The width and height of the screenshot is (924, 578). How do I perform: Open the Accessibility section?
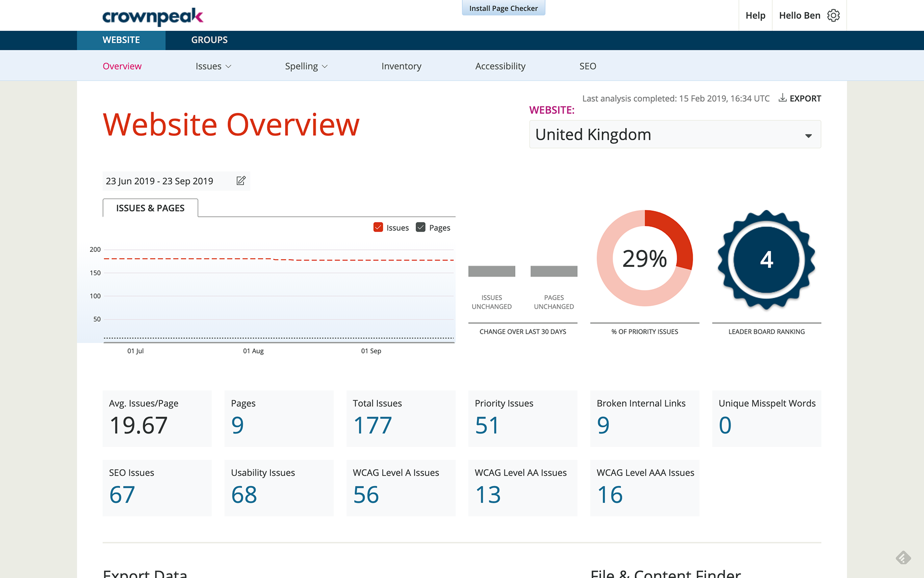tap(500, 66)
